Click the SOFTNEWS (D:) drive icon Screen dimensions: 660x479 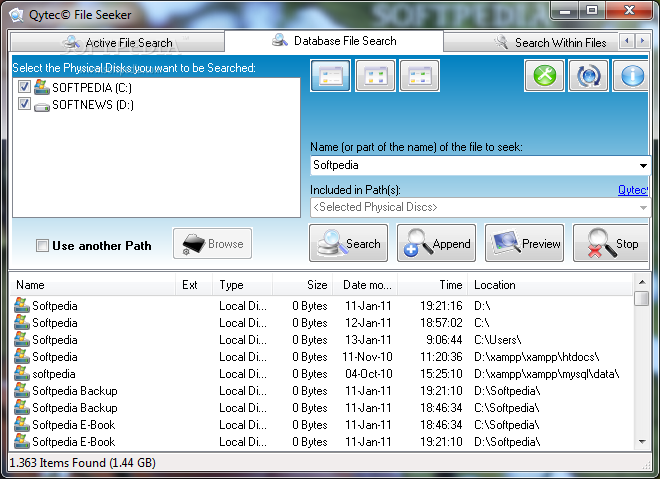[42, 107]
